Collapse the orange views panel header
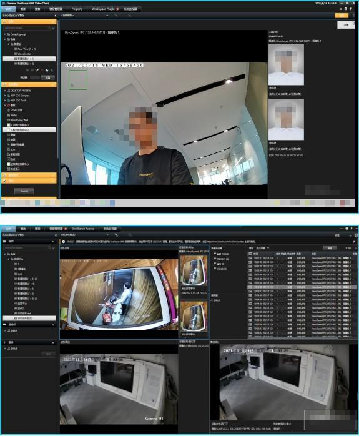The image size is (360, 437). (29, 21)
